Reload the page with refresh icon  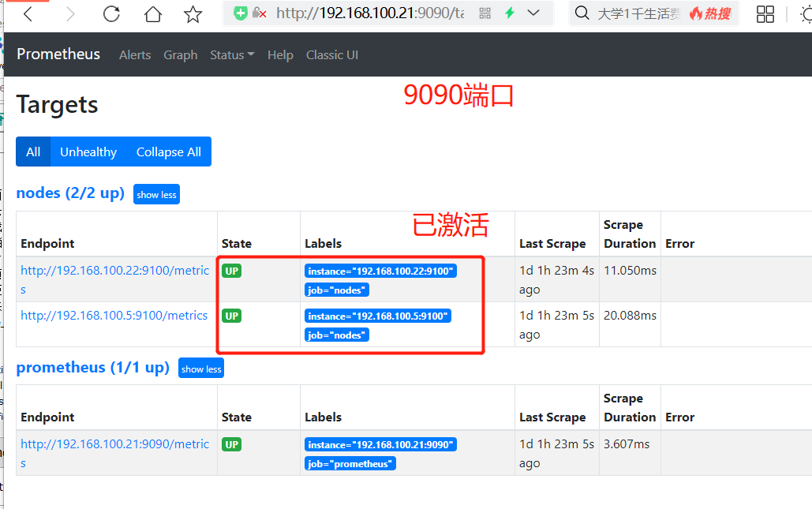(x=111, y=14)
